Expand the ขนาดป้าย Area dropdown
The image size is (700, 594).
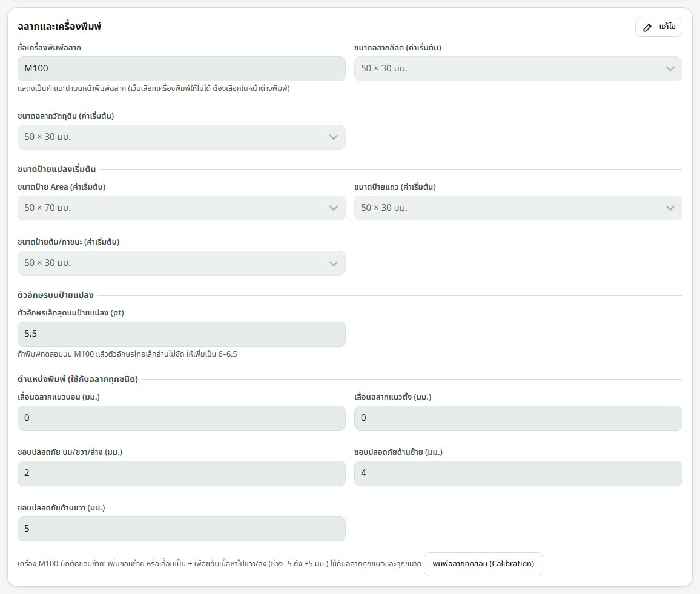point(181,208)
